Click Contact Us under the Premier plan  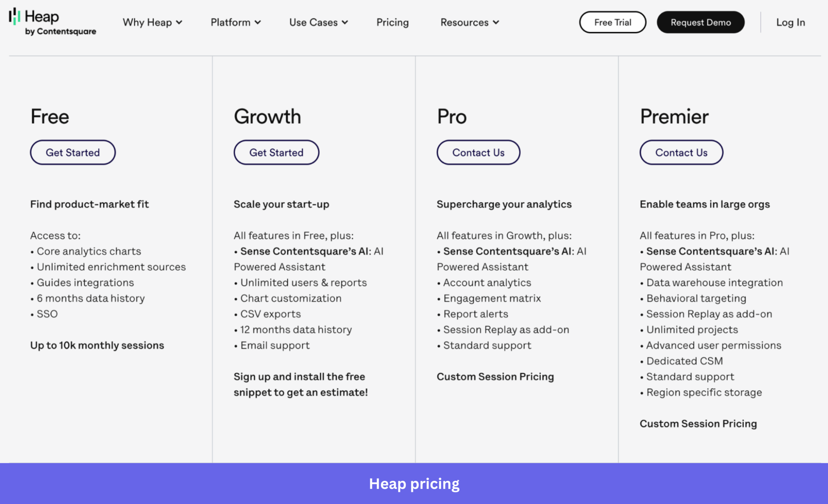click(681, 152)
